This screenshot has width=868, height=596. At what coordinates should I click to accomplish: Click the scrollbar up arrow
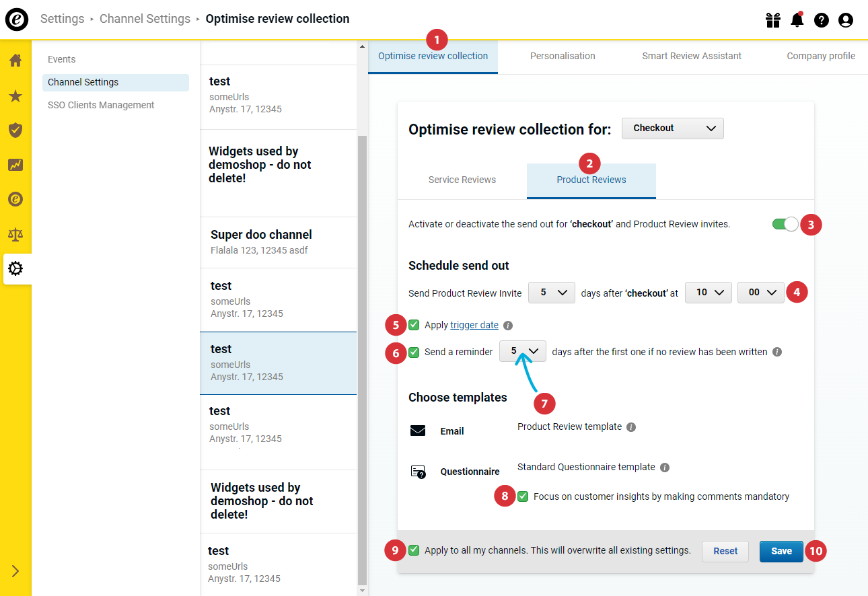click(x=362, y=46)
